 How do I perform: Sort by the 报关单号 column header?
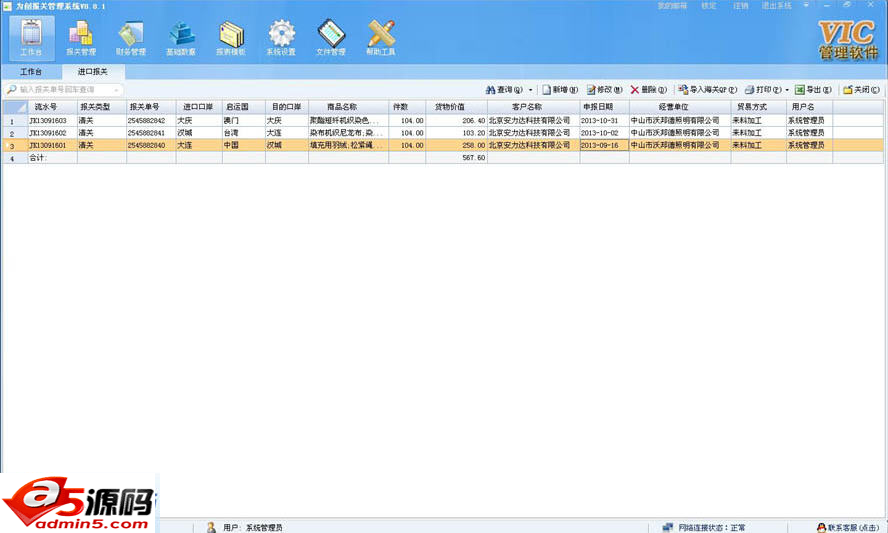151,107
